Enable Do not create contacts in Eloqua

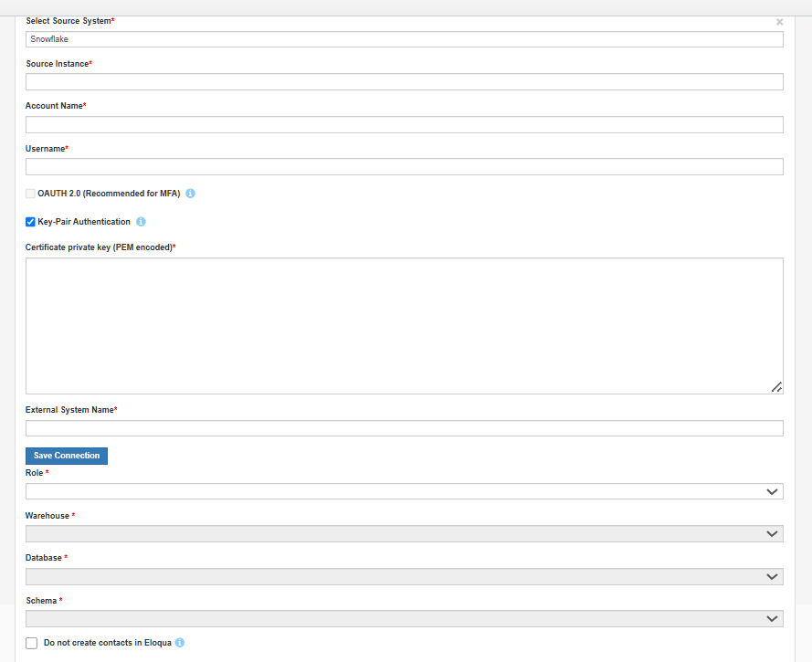(x=32, y=643)
